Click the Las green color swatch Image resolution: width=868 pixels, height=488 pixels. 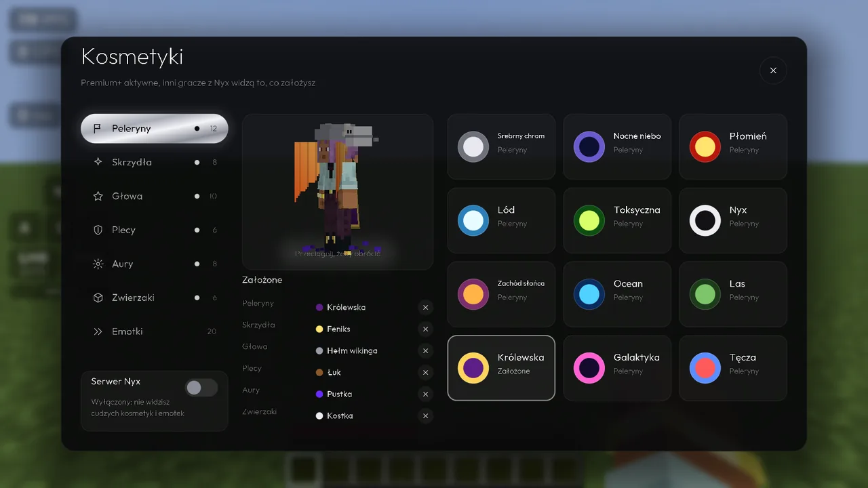click(x=705, y=294)
